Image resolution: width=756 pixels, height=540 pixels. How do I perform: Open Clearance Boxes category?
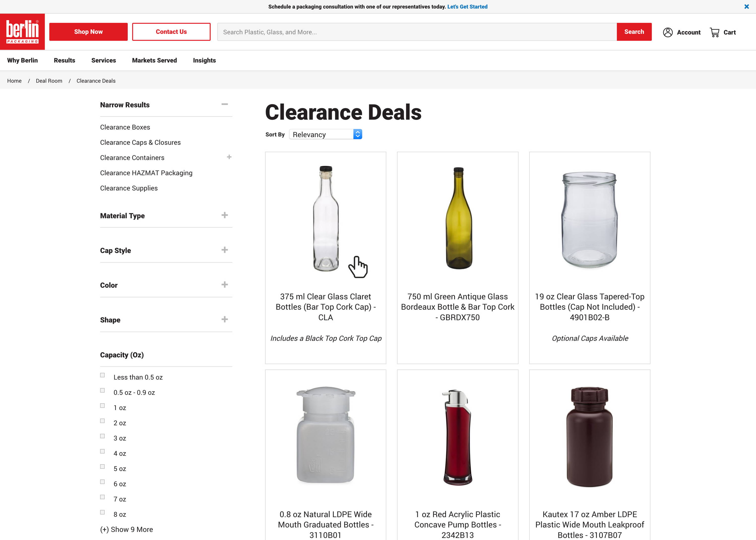click(x=125, y=127)
